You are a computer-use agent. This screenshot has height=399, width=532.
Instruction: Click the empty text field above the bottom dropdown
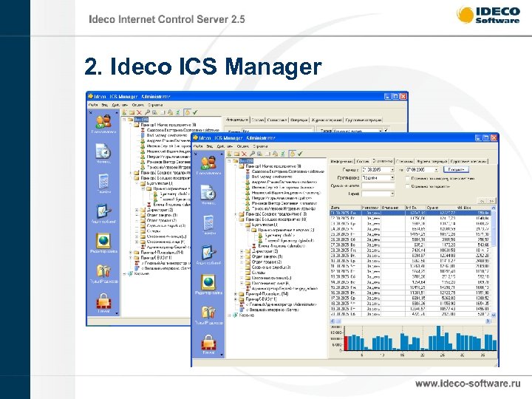[x=378, y=186]
